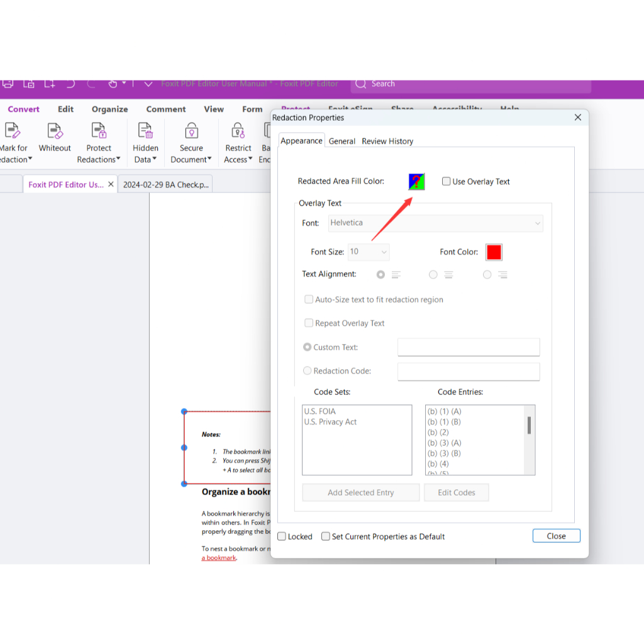Tick Set Current Properties as Default
644x644 pixels.
(x=326, y=536)
